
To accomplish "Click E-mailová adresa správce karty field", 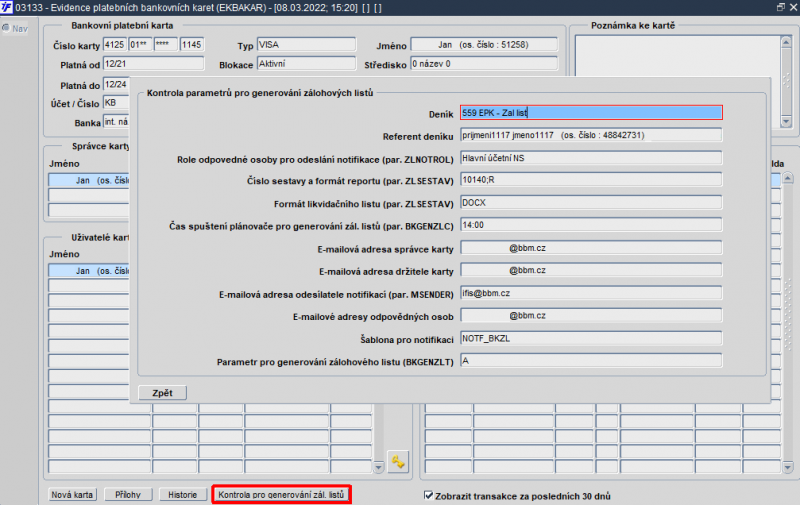I will [x=591, y=248].
